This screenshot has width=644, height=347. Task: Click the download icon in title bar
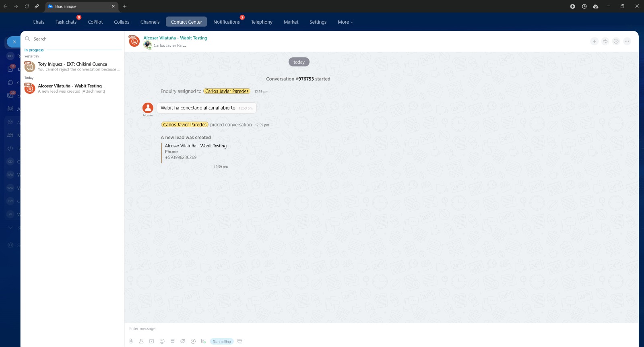(572, 6)
